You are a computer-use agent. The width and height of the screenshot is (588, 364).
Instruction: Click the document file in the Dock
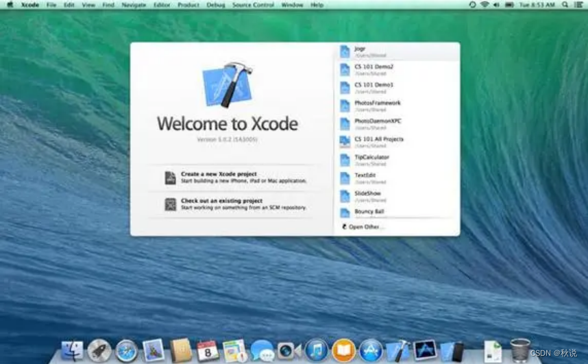point(493,351)
